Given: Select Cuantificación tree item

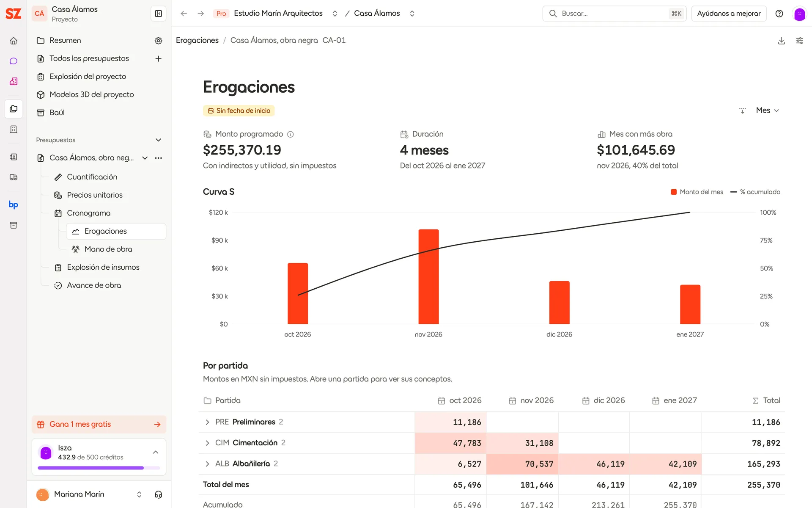Looking at the screenshot, I should [92, 177].
